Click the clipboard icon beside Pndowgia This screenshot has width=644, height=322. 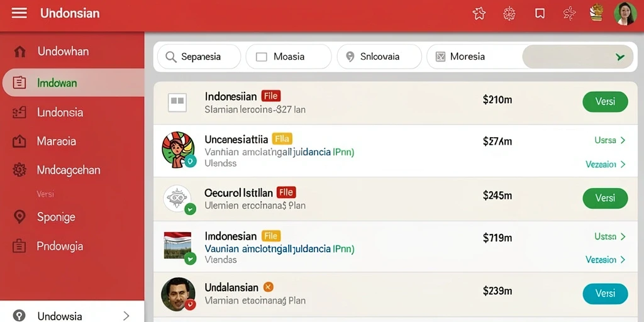(19, 247)
